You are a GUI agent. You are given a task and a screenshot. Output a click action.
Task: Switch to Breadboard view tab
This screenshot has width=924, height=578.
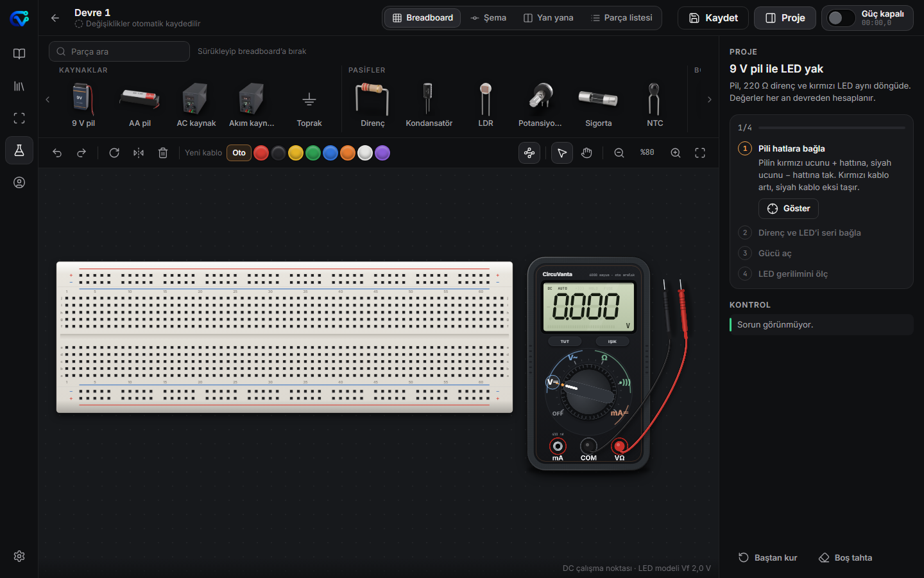tap(423, 18)
